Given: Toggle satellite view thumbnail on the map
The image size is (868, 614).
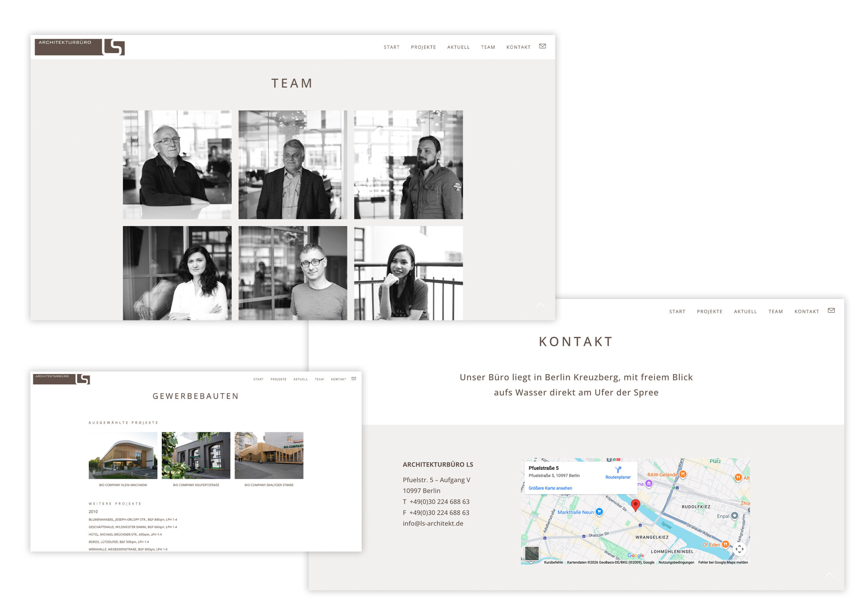Looking at the screenshot, I should [531, 553].
